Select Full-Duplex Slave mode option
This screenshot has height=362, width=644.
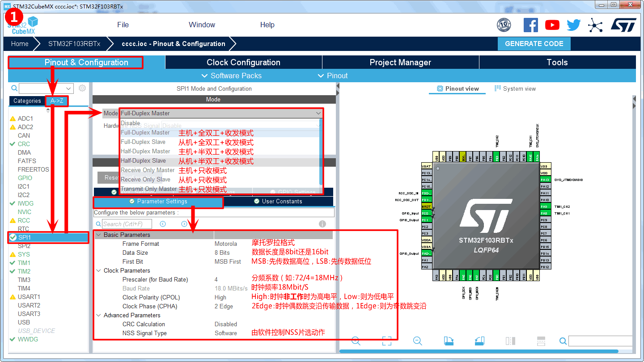143,142
